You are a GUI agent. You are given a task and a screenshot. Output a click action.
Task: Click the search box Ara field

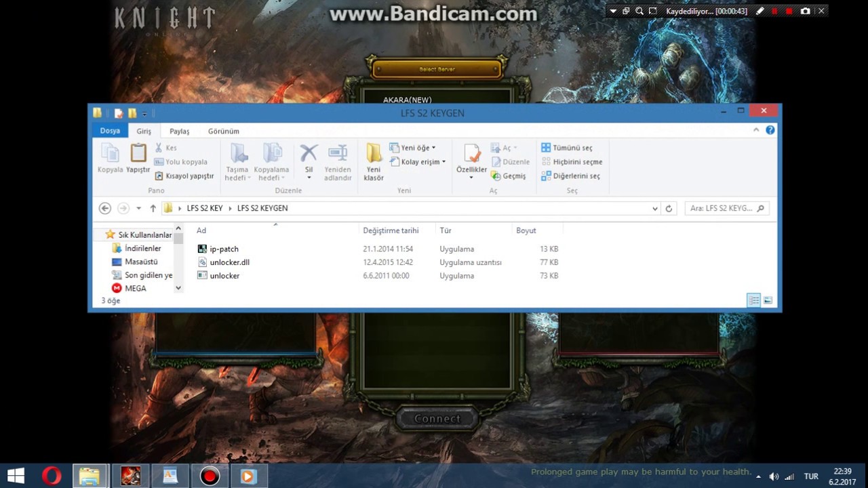click(727, 209)
